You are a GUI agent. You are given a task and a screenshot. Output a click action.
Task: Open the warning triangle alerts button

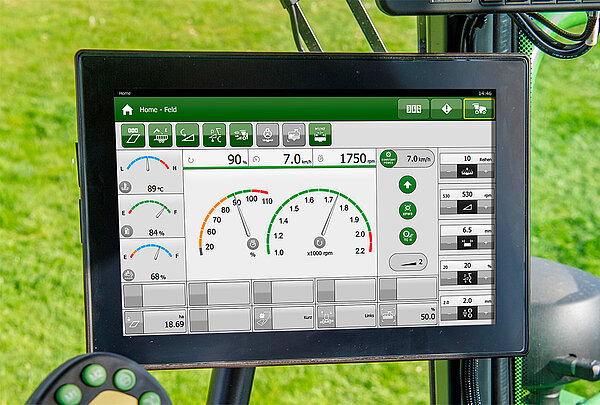[x=446, y=109]
